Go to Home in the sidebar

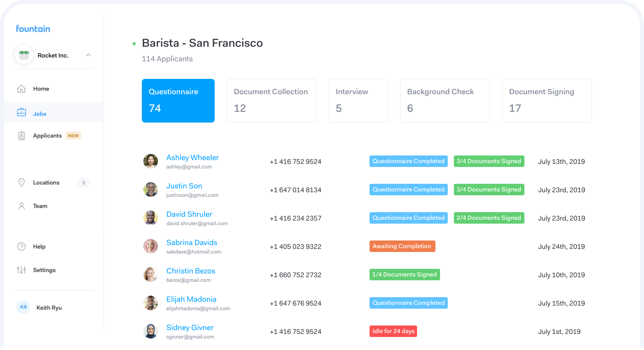(41, 89)
